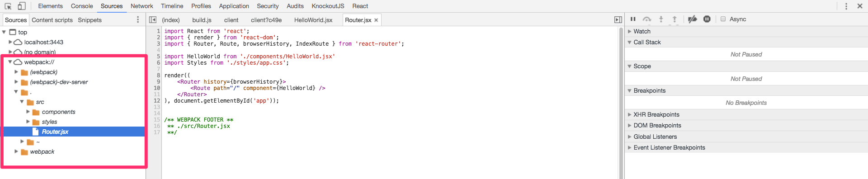Screen dimensions: 868x179
Task: Deactivate all breakpoints
Action: click(x=692, y=19)
